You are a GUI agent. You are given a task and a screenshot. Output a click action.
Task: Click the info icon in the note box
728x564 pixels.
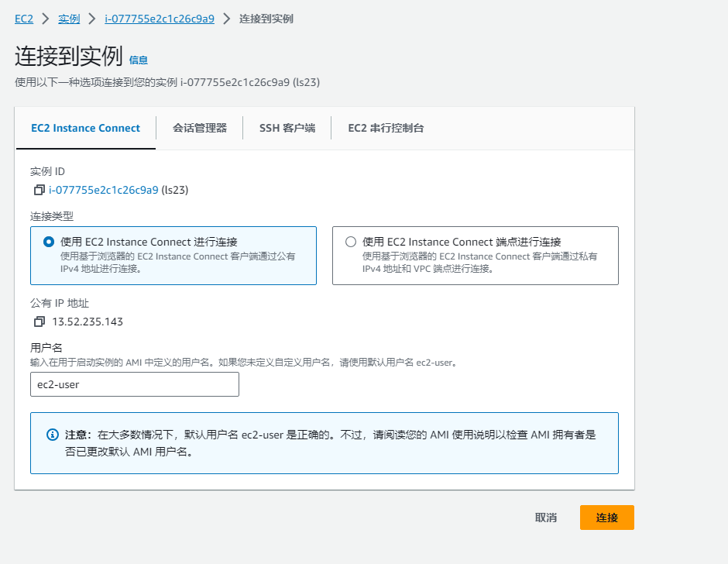(x=53, y=435)
